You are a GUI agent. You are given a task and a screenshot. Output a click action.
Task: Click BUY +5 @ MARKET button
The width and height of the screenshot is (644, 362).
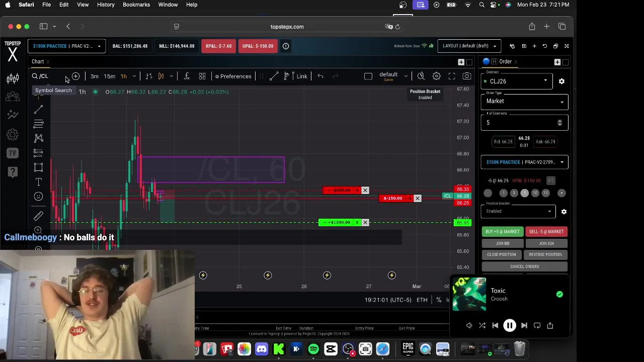click(x=502, y=232)
